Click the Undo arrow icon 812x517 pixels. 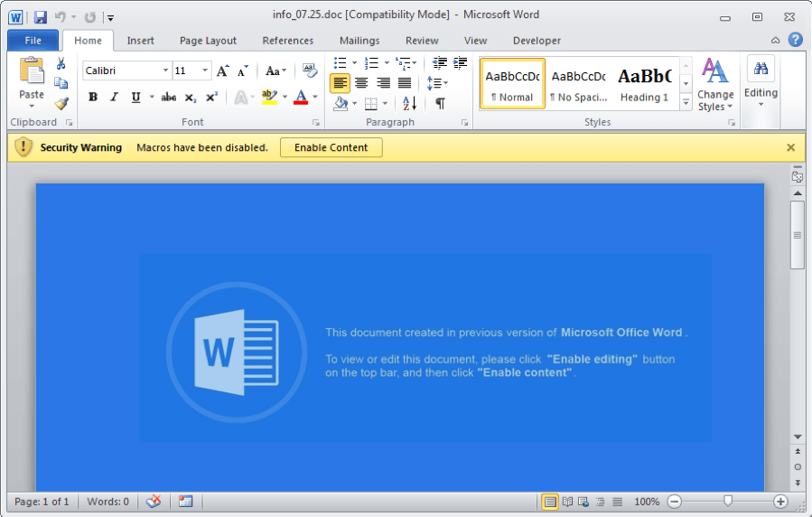pyautogui.click(x=61, y=17)
